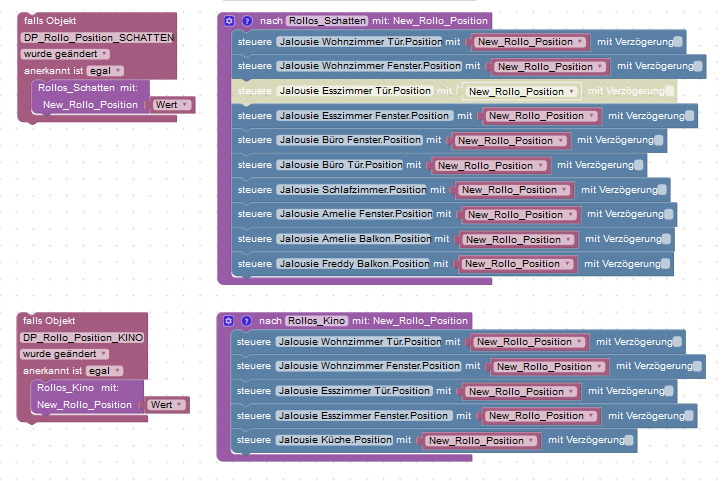Image resolution: width=725 pixels, height=481 pixels.
Task: Tick delay checkbox for Wohnzimmer Tür in Rollos_Kino
Action: point(677,342)
